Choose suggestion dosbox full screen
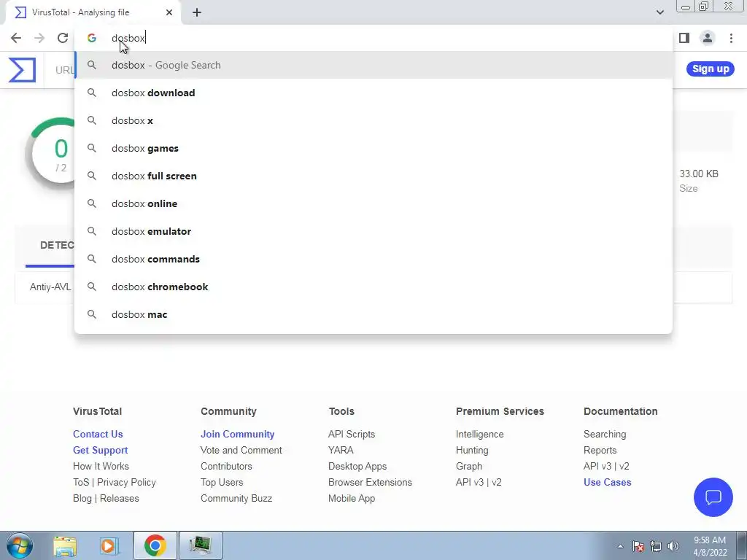 coord(373,176)
